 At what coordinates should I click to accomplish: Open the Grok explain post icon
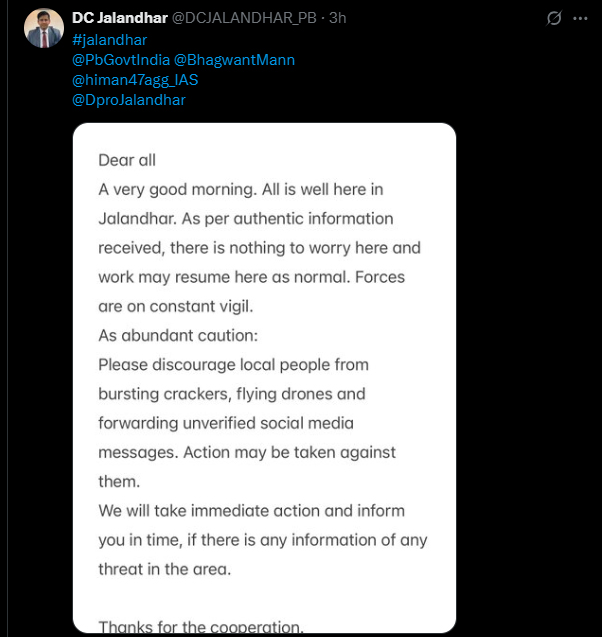click(554, 19)
